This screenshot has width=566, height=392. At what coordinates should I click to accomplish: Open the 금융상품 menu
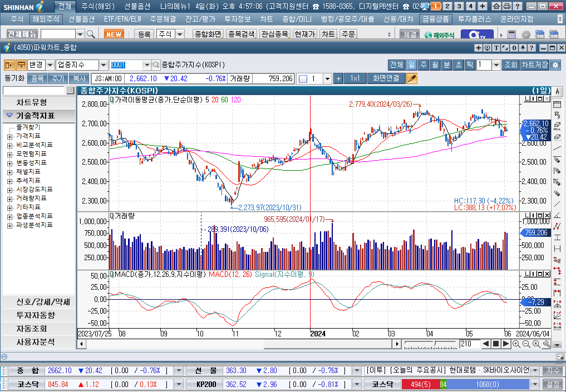pos(436,19)
